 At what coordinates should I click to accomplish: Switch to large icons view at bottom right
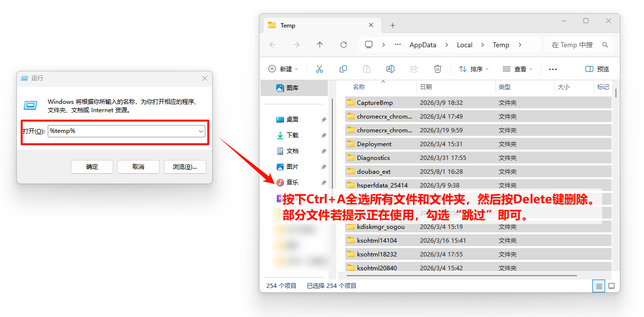(612, 285)
